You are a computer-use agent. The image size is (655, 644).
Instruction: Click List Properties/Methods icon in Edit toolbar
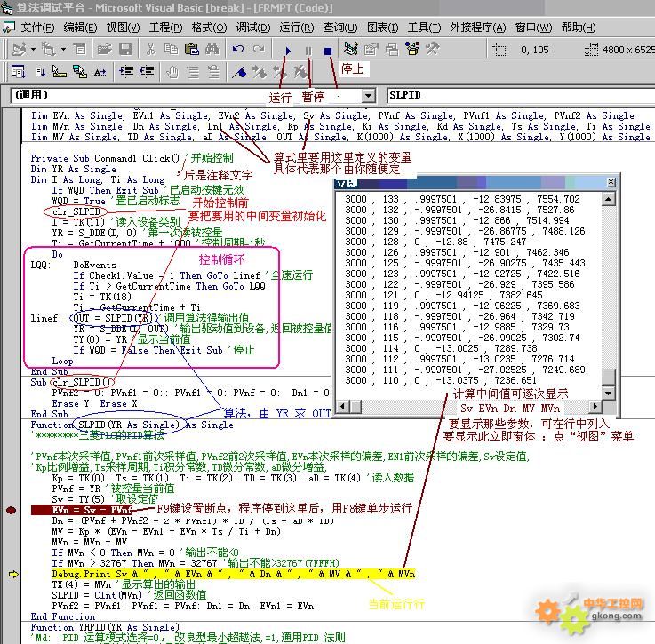(x=18, y=72)
